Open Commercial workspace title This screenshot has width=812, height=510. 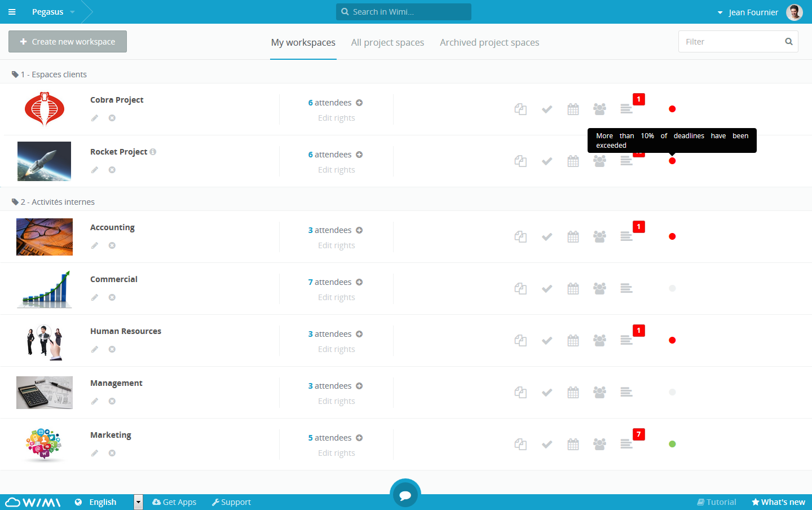tap(114, 279)
